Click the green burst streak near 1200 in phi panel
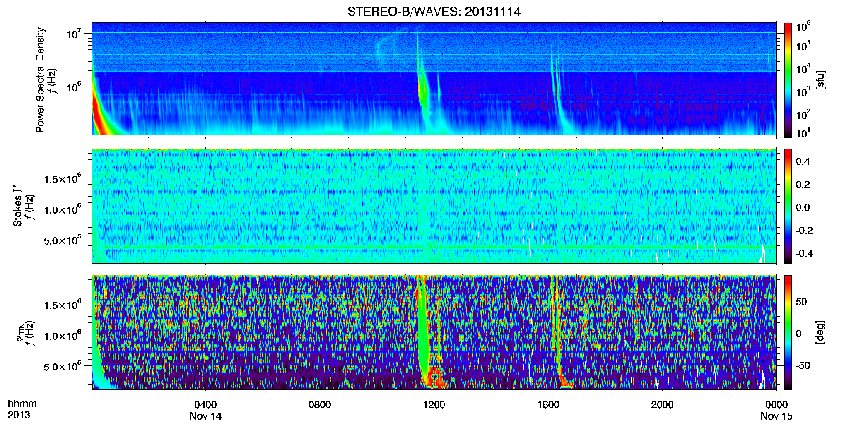 tap(422, 327)
